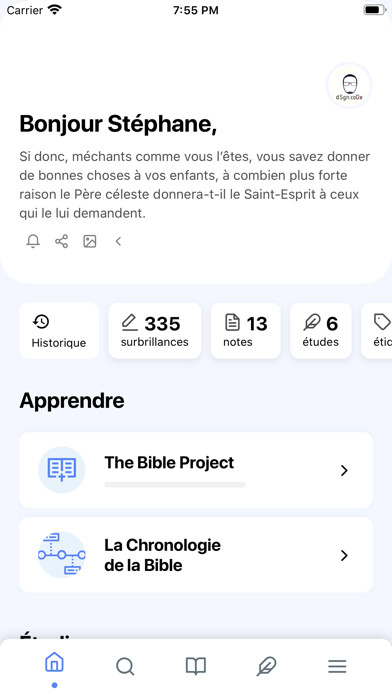392x696 pixels.
Task: Open the 13 notes card
Action: pos(245,331)
